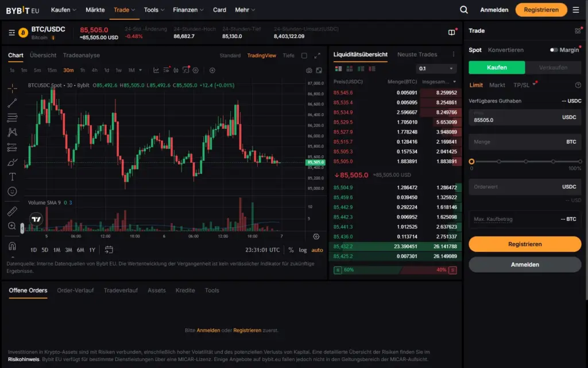
Task: Open the emoji icons tool
Action: (12, 191)
